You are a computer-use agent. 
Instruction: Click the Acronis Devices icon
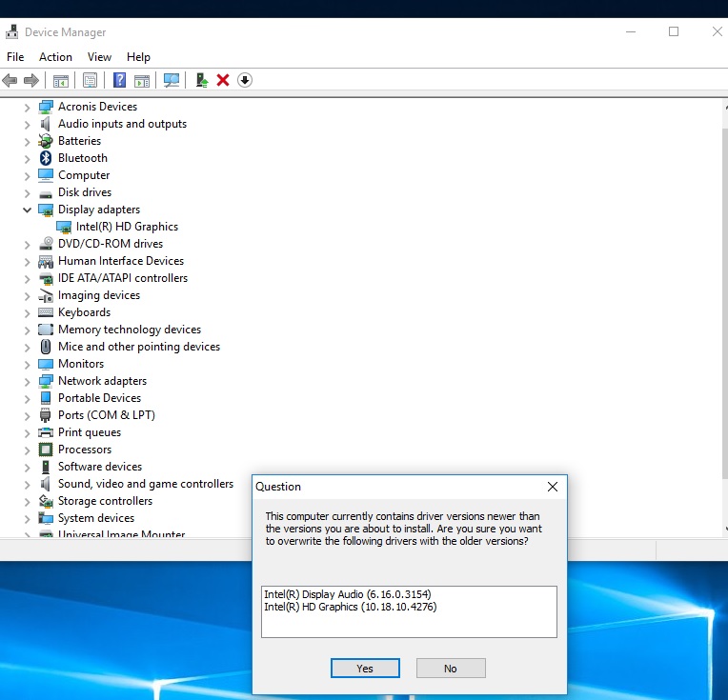(46, 107)
